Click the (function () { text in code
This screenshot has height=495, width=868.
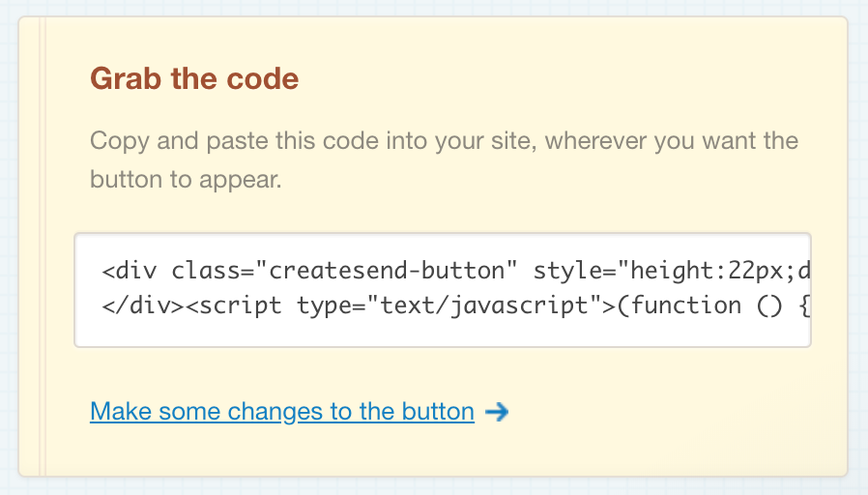[x=713, y=306]
